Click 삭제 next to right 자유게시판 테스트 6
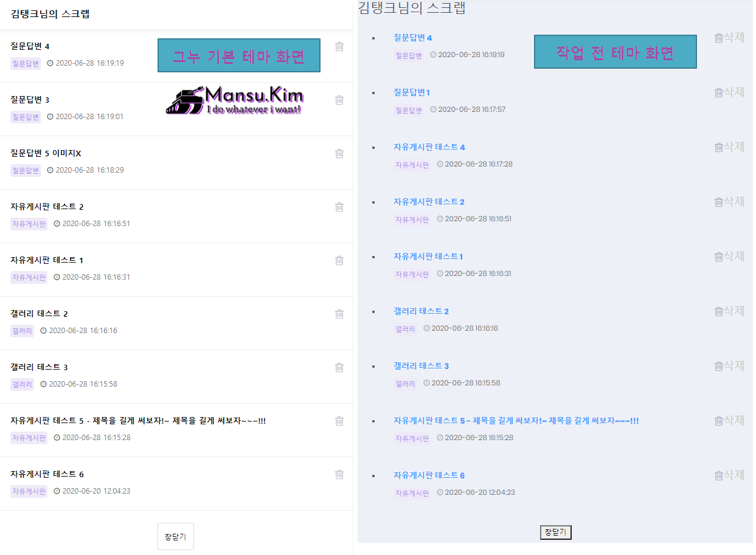This screenshot has width=756, height=555. tap(729, 475)
